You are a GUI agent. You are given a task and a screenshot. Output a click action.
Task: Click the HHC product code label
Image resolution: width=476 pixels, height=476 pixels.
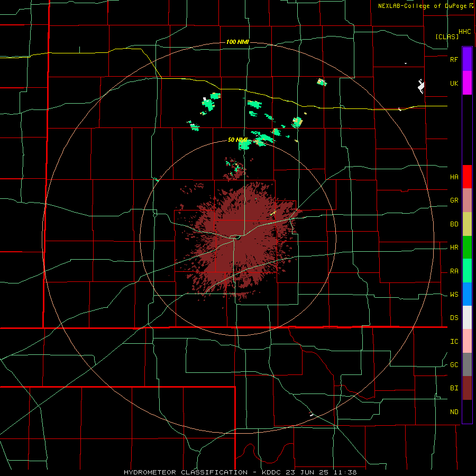coord(465,32)
